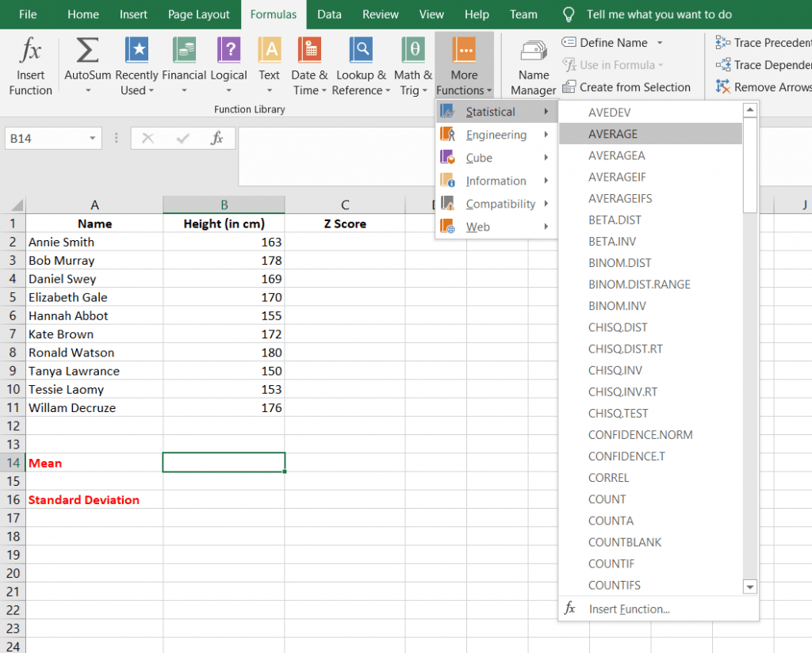Click the AutoSum sigma icon
This screenshot has width=812, height=653.
pyautogui.click(x=87, y=51)
